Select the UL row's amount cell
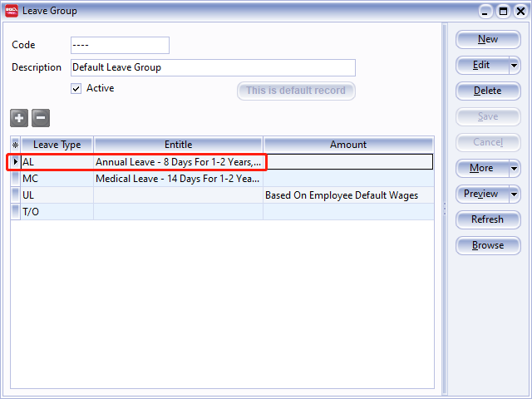The height and width of the screenshot is (399, 532). [347, 195]
